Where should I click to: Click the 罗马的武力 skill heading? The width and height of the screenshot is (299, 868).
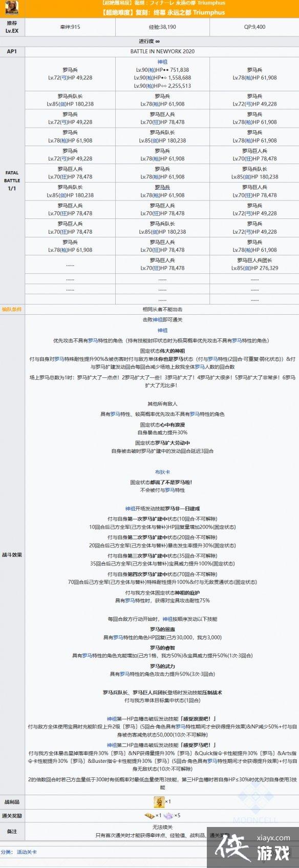click(162, 666)
